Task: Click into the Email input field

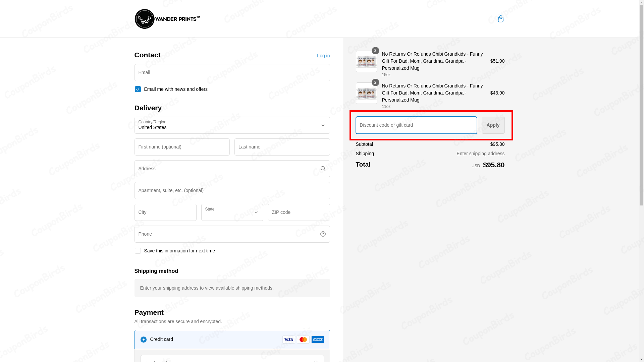Action: [x=232, y=72]
